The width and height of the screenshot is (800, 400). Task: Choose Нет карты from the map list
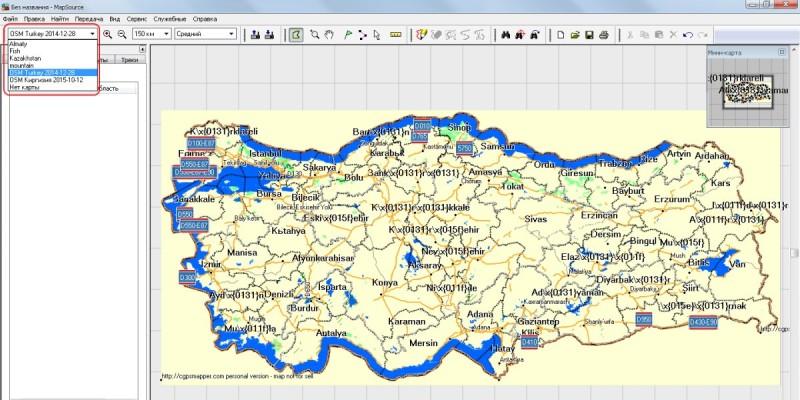click(x=52, y=87)
